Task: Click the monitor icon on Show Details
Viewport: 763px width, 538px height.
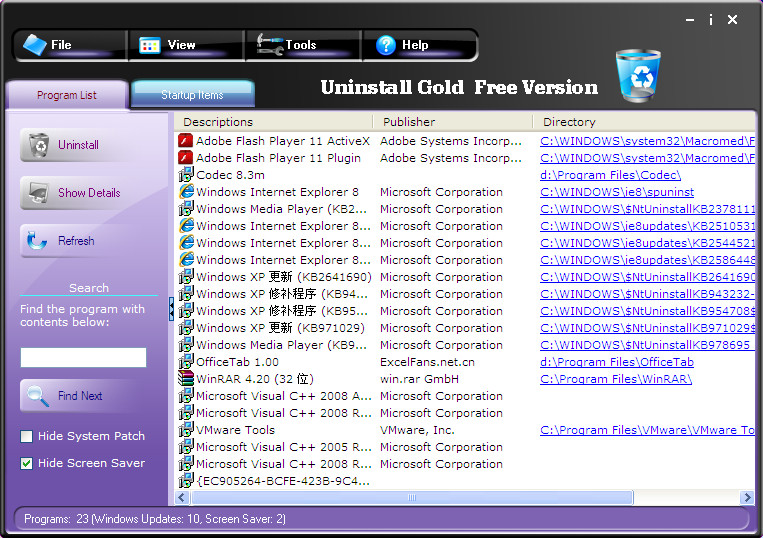Action: click(x=38, y=193)
